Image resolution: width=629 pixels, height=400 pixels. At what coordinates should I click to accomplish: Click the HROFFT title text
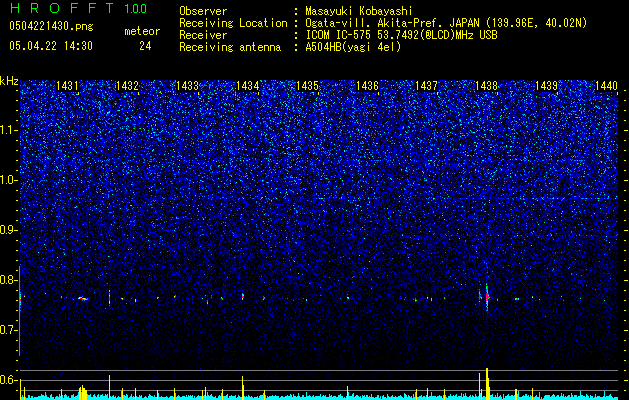(x=62, y=8)
